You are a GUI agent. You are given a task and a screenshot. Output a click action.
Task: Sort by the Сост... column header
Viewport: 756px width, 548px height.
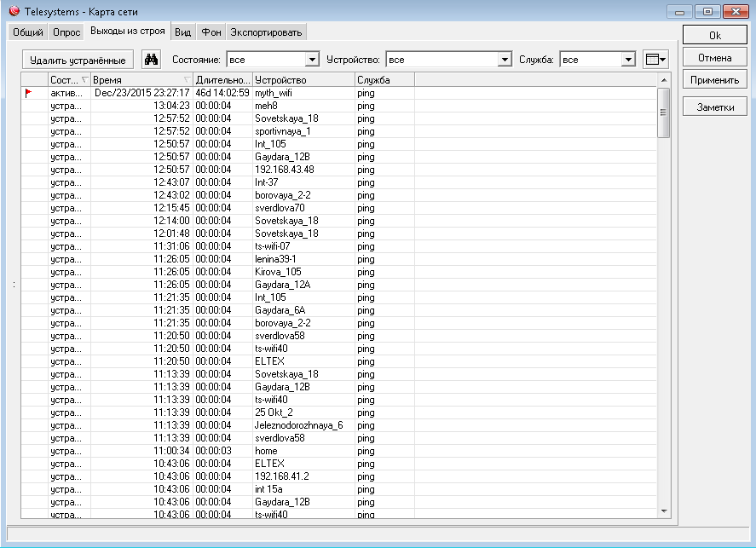69,80
